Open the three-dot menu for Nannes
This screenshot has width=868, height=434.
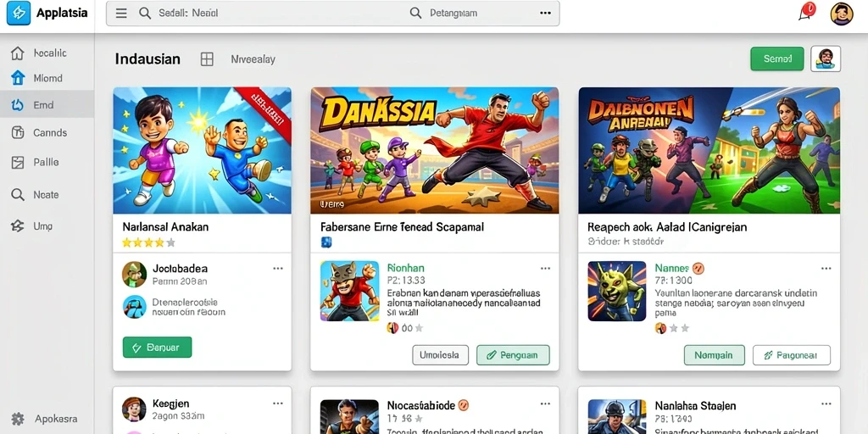[826, 269]
